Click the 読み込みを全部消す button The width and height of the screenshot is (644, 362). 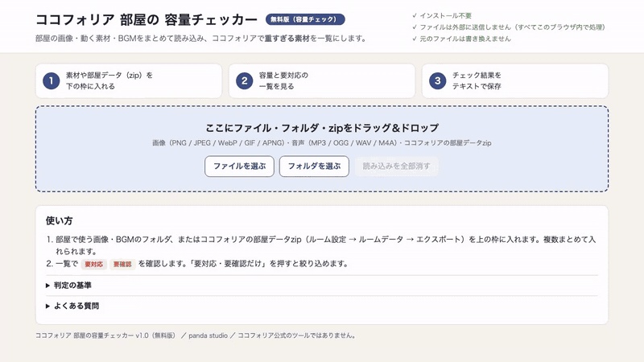pyautogui.click(x=396, y=167)
